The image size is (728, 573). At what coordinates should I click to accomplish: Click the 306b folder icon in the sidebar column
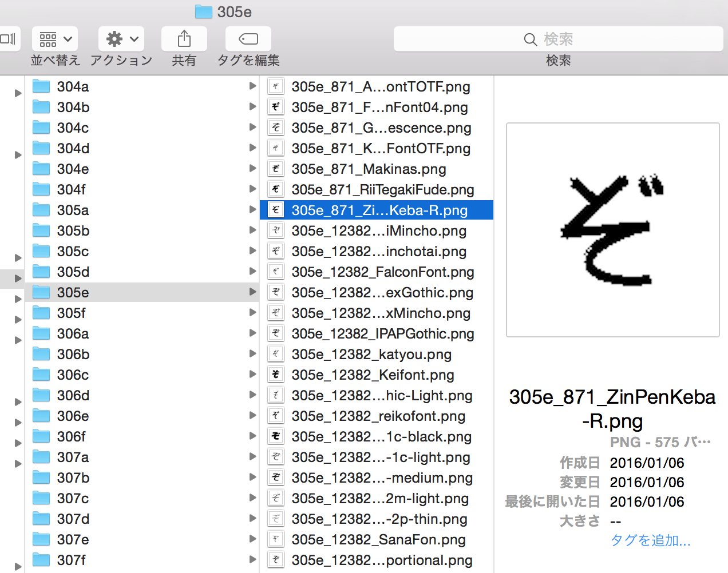pos(41,354)
